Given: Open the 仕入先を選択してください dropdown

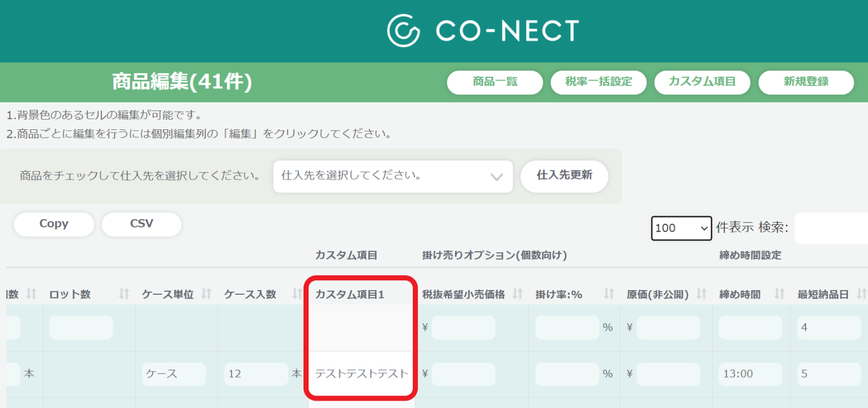Looking at the screenshot, I should [393, 177].
